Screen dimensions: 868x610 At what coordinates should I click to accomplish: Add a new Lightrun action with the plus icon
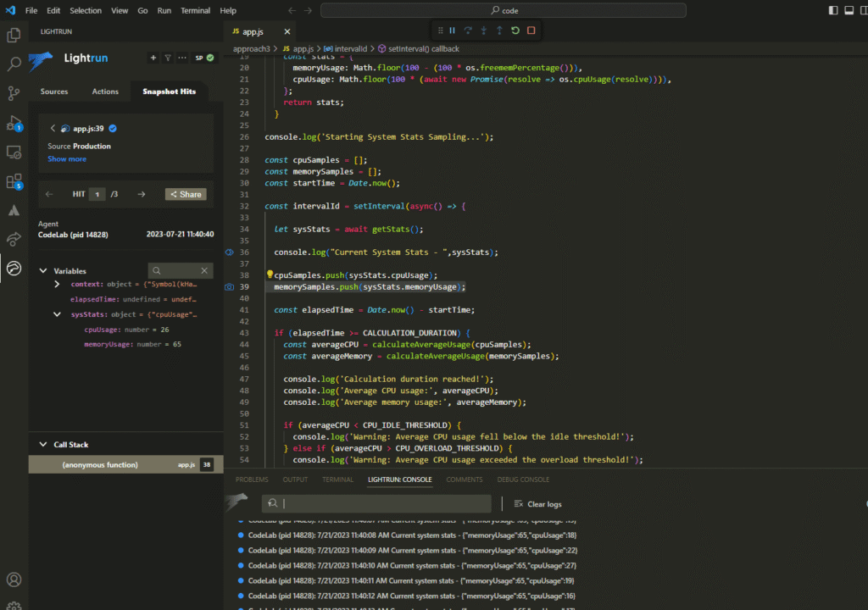coord(153,58)
